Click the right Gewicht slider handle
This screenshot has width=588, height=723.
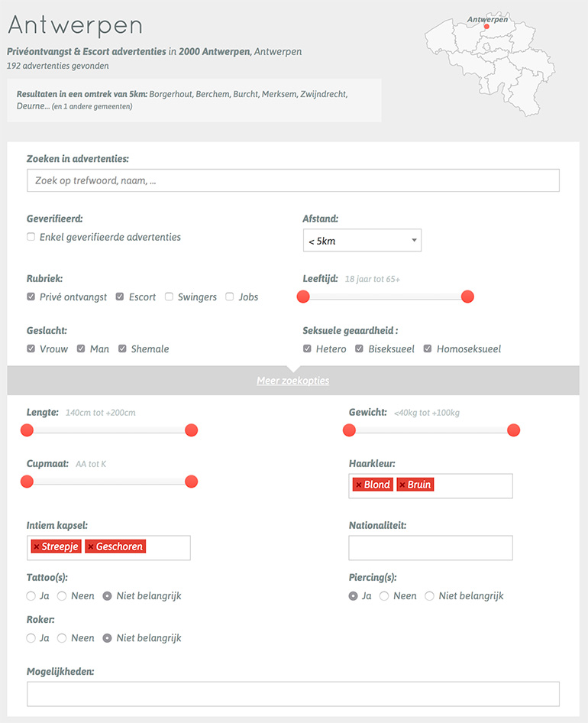coord(514,430)
